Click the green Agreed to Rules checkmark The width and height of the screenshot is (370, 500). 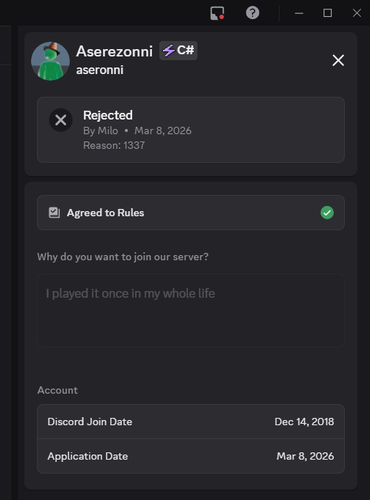pyautogui.click(x=327, y=213)
